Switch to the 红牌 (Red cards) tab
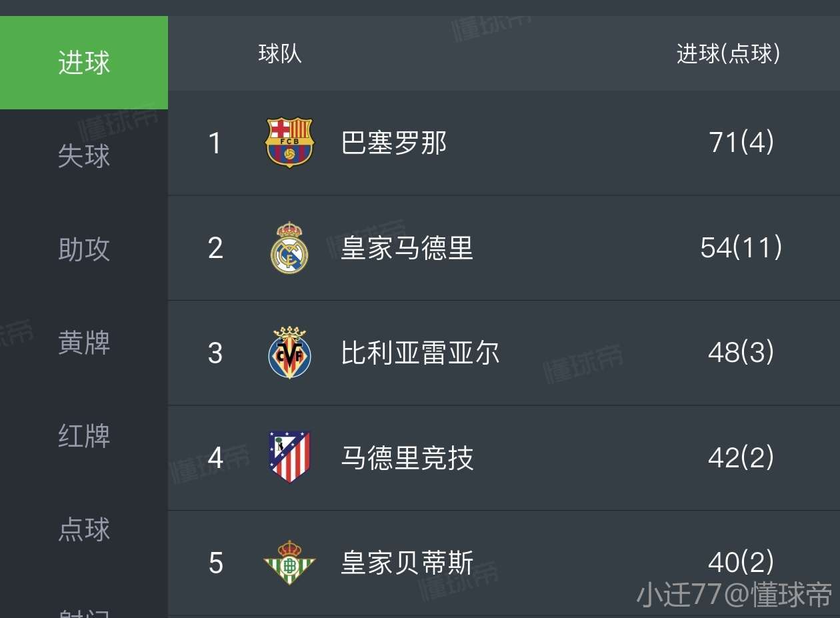Screen dimensions: 840x618 coord(84,436)
